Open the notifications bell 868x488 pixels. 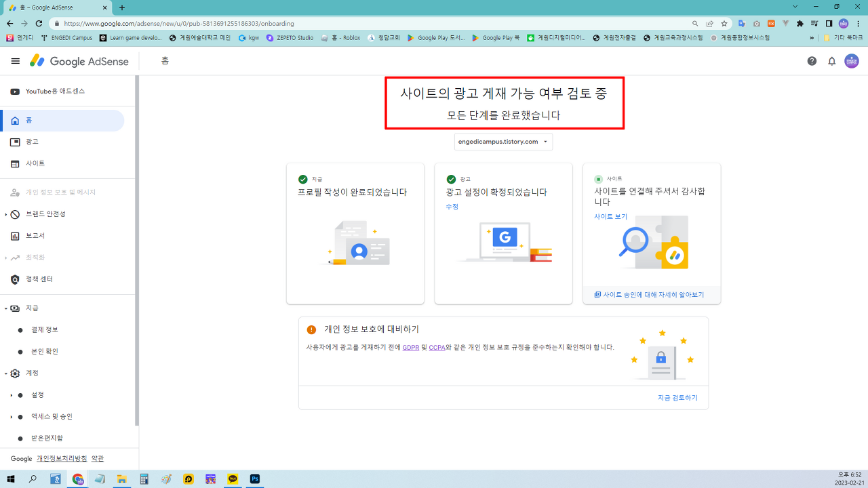coord(831,61)
